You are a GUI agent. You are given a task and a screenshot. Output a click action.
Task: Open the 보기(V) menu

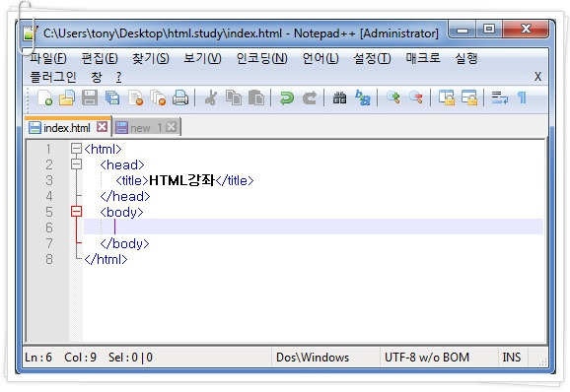pos(202,58)
